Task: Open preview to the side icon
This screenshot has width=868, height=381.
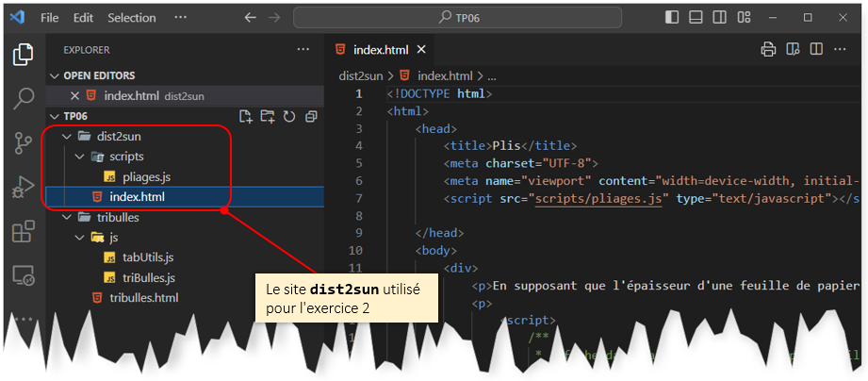Action: tap(794, 49)
